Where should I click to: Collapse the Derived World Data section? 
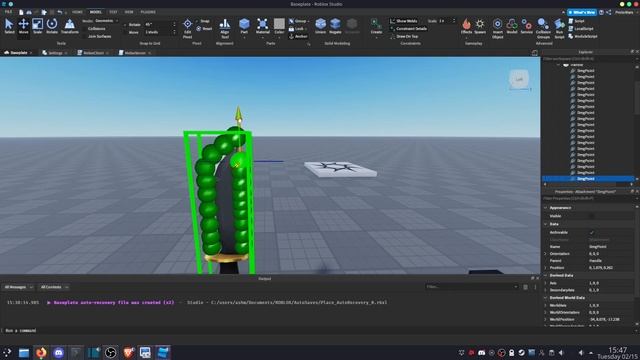(546, 298)
